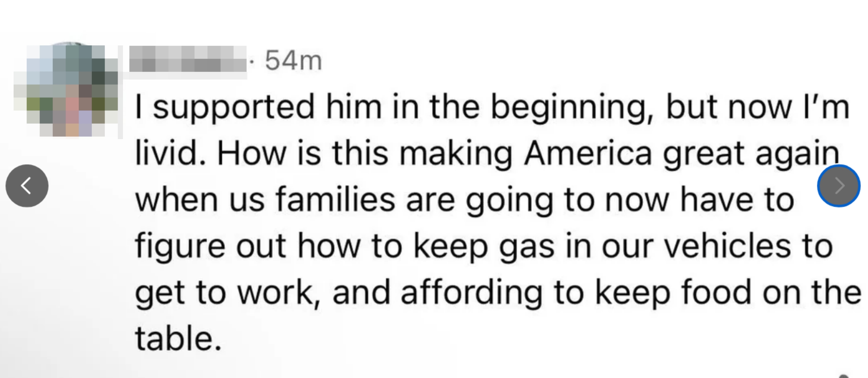Click the previous slide left arrow

[27, 186]
